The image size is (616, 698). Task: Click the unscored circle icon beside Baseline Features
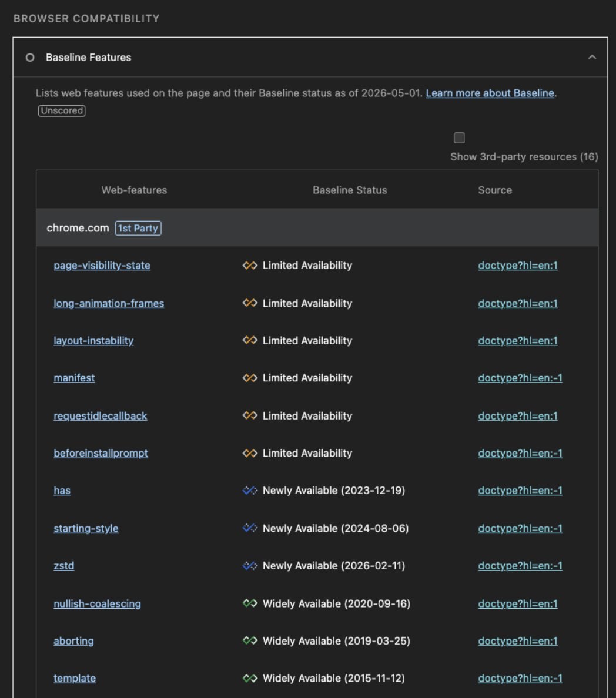[30, 58]
